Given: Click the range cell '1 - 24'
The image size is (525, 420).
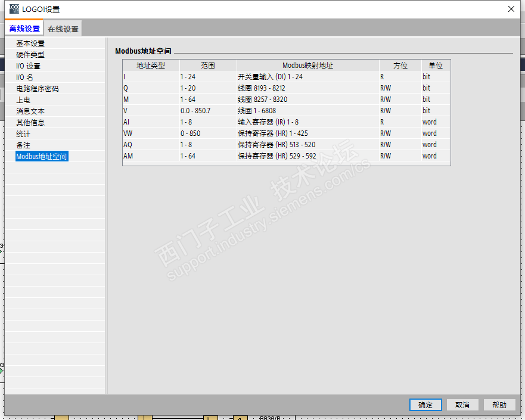Looking at the screenshot, I should [208, 77].
